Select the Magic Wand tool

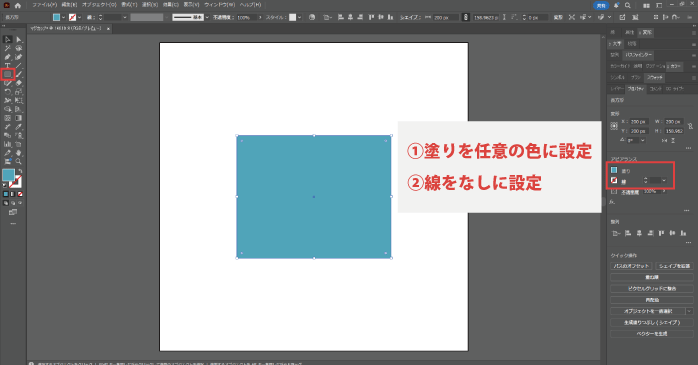8,49
